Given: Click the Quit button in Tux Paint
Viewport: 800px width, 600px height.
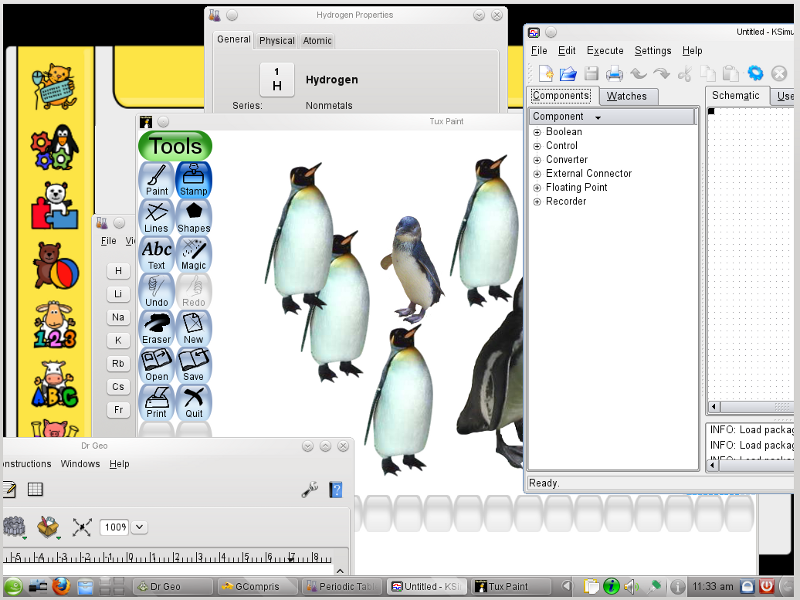Looking at the screenshot, I should (194, 401).
